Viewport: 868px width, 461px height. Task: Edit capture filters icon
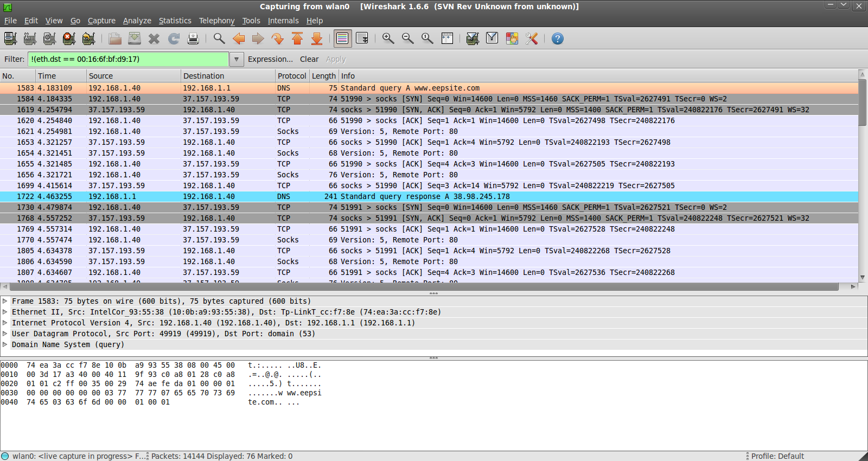tap(473, 39)
